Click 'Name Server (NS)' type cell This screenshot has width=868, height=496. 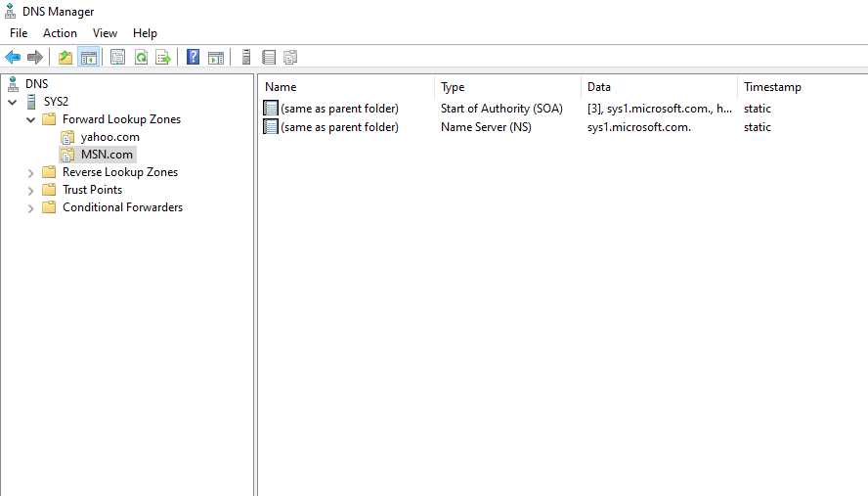pos(486,127)
